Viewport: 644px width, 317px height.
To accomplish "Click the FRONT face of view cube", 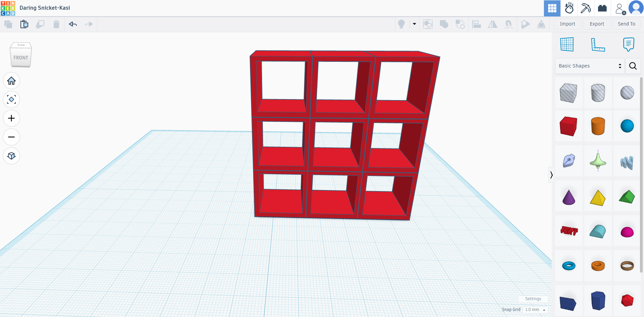I will click(21, 58).
